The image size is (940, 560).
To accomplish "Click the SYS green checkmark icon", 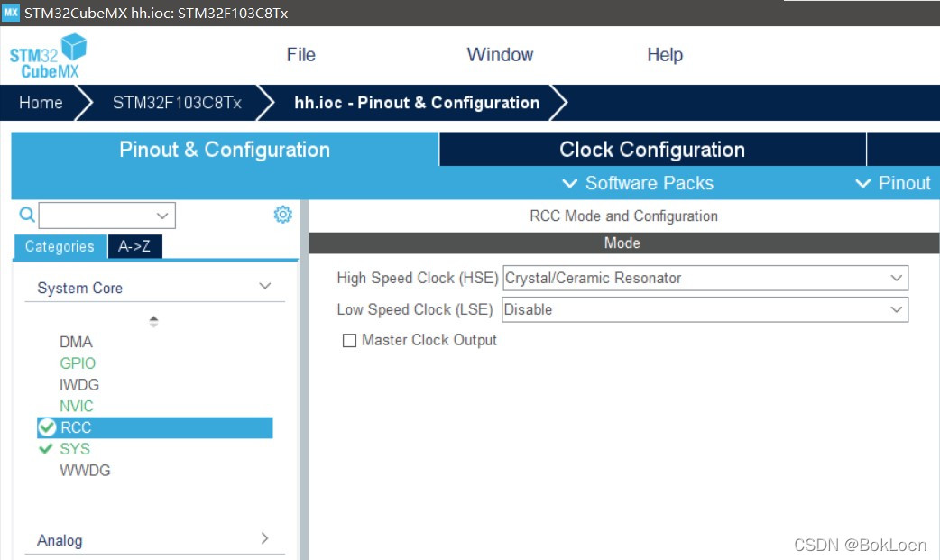I will coord(46,448).
